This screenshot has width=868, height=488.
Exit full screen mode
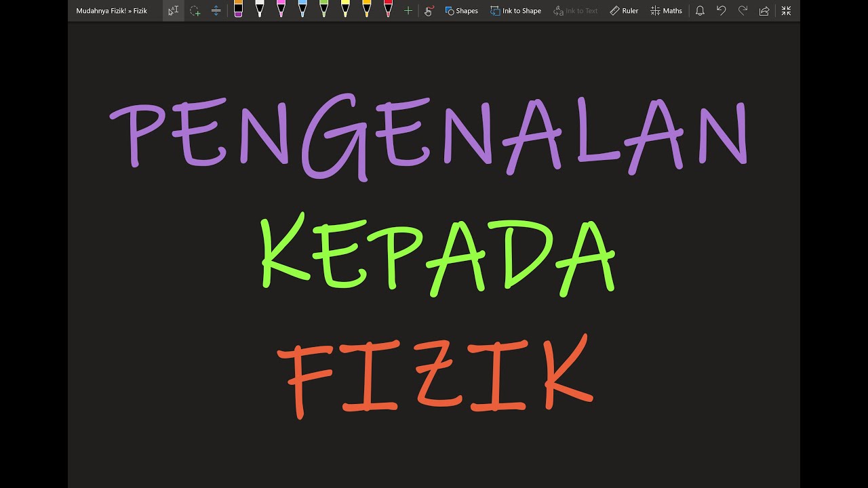786,11
